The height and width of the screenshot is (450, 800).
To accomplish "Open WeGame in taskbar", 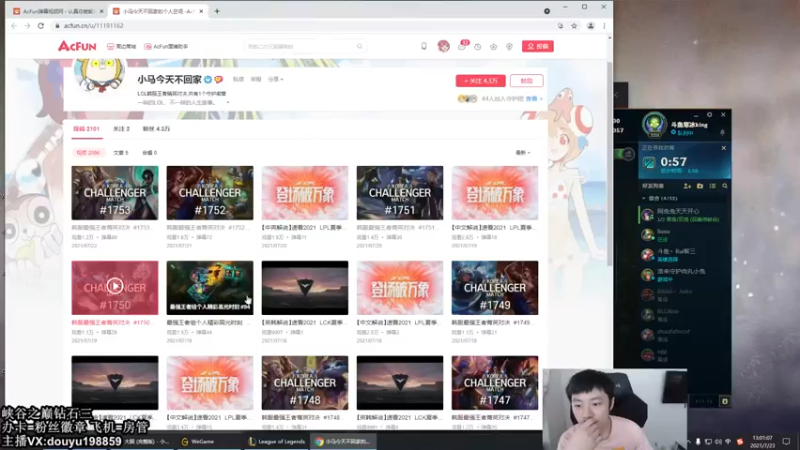I will [198, 442].
